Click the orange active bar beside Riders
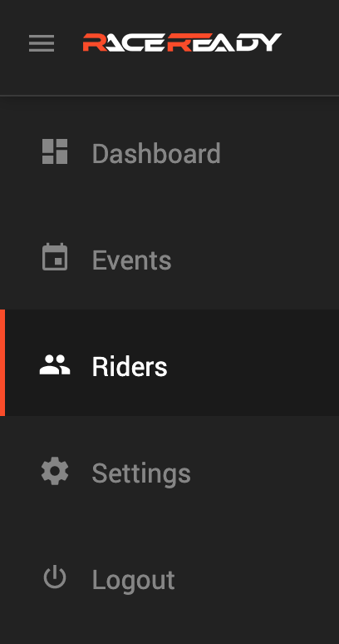The image size is (339, 644). [2, 363]
